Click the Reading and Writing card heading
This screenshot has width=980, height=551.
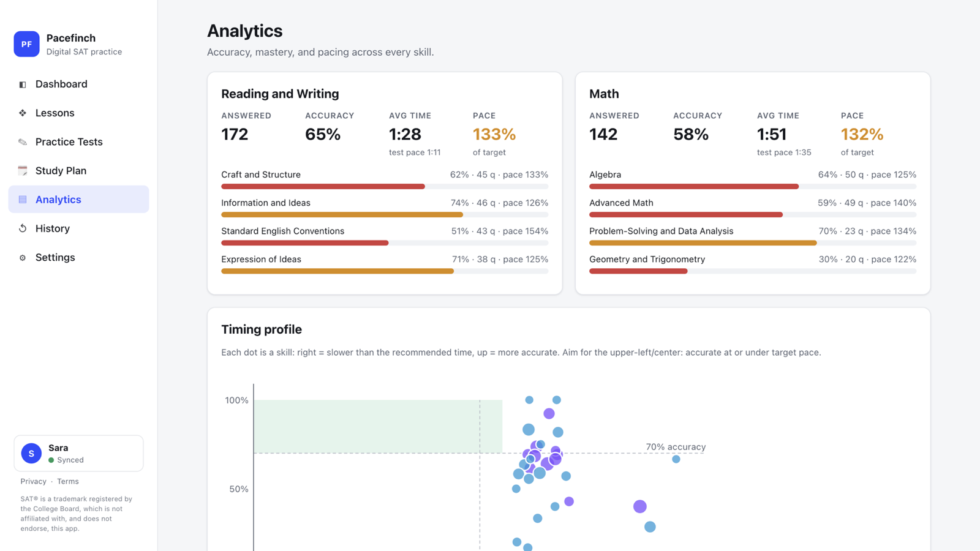tap(280, 94)
